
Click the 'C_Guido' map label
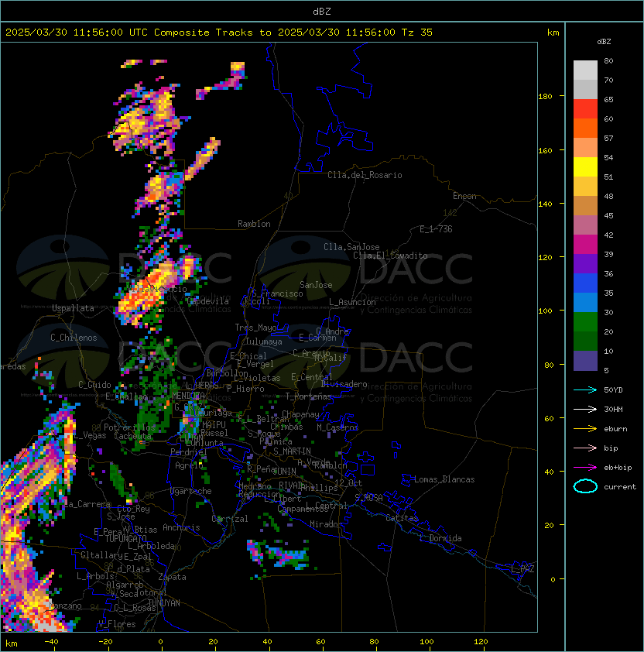[94, 385]
